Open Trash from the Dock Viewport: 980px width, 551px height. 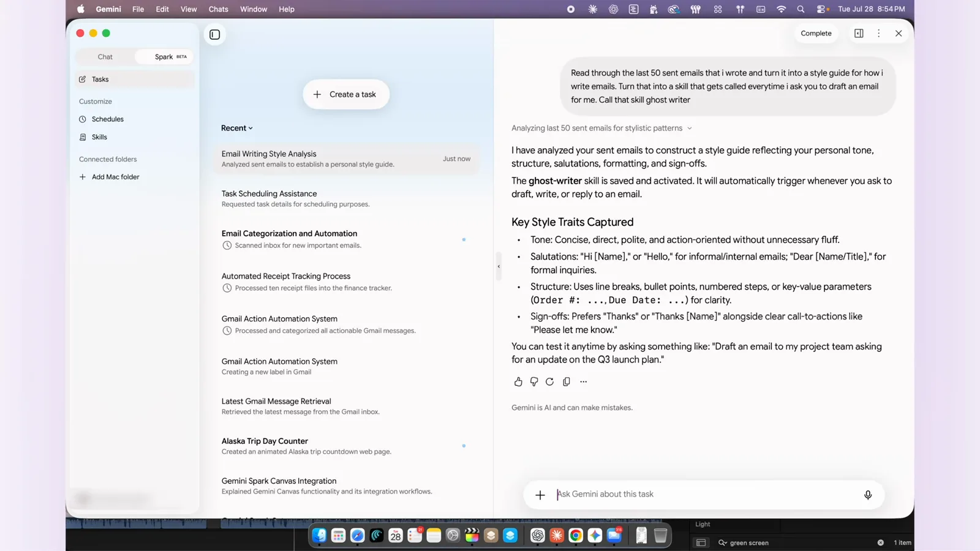point(660,536)
